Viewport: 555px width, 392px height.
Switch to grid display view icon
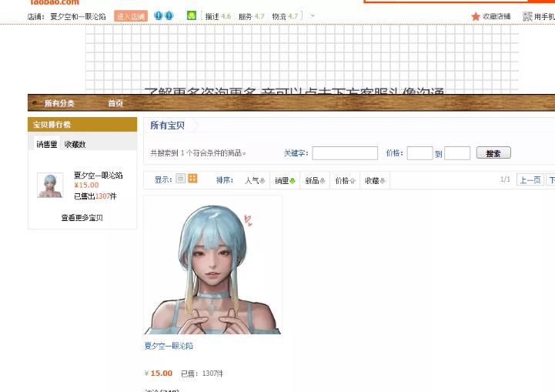pos(192,179)
